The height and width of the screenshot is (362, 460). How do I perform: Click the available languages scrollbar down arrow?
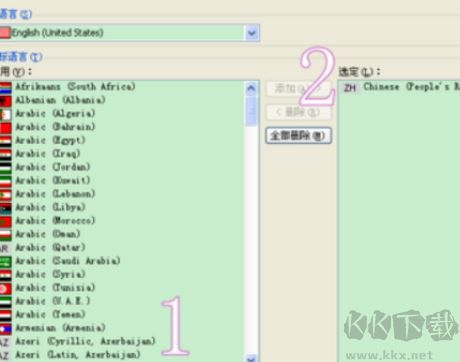coord(251,358)
